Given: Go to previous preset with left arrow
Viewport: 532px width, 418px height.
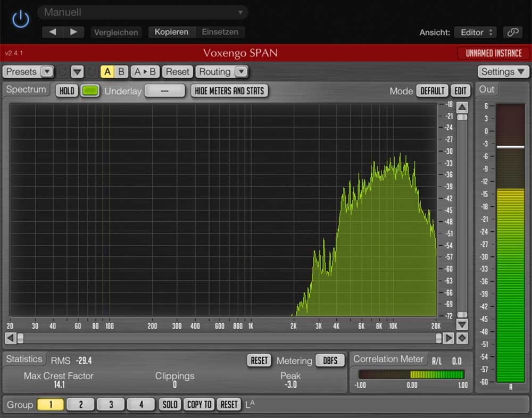Looking at the screenshot, I should pos(53,32).
